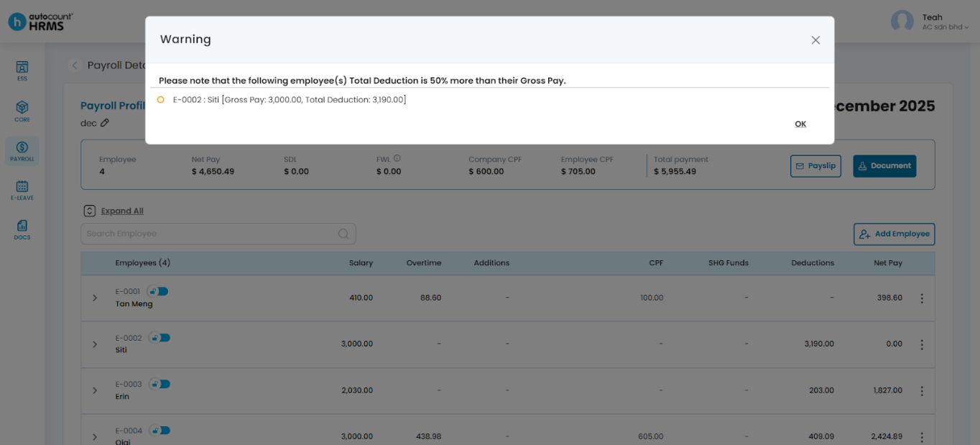Viewport: 980px width, 445px height.
Task: Select the E-0002 Siti warning bullet
Action: 161,100
